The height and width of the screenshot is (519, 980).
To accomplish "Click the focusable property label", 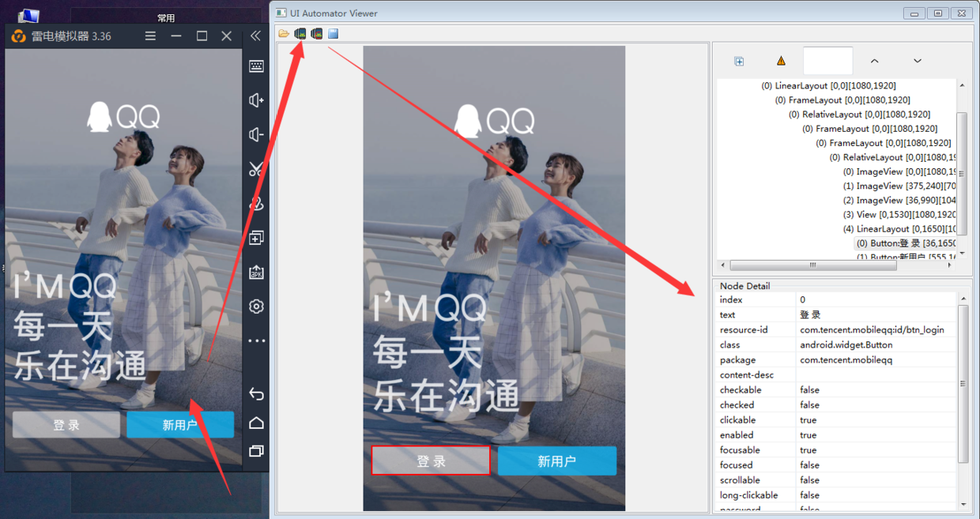I will 740,449.
